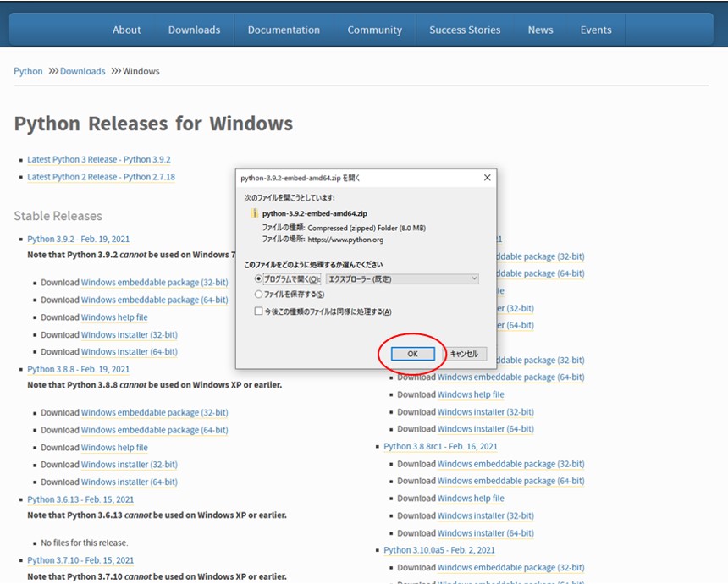Download Python 3.9.2 Windows embeddable package (64-bit)
Screen dimensions: 728x584
155,300
